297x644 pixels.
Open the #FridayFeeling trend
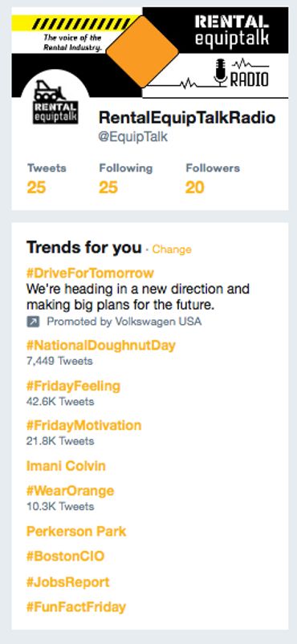(73, 386)
